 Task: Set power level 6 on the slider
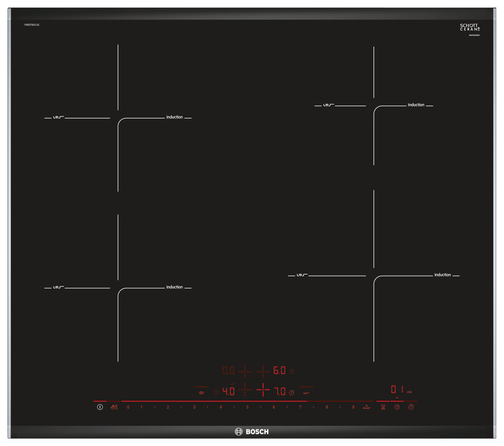[x=274, y=407]
